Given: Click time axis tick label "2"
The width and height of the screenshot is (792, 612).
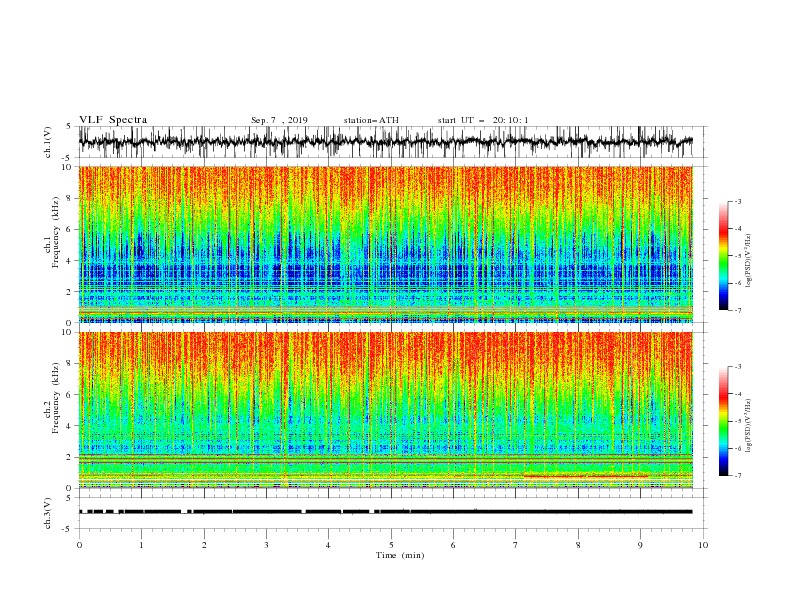Looking at the screenshot, I should click(x=204, y=545).
